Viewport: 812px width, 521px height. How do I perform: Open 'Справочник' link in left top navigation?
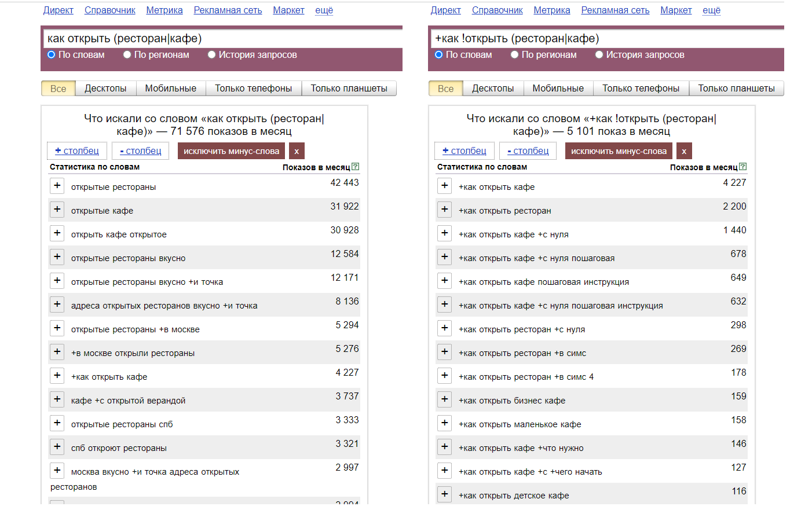pos(110,10)
